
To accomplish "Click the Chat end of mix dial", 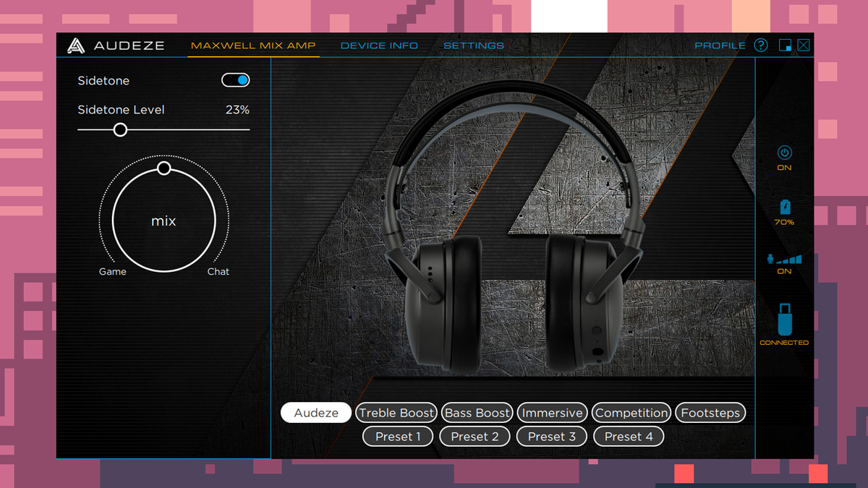I will (218, 272).
